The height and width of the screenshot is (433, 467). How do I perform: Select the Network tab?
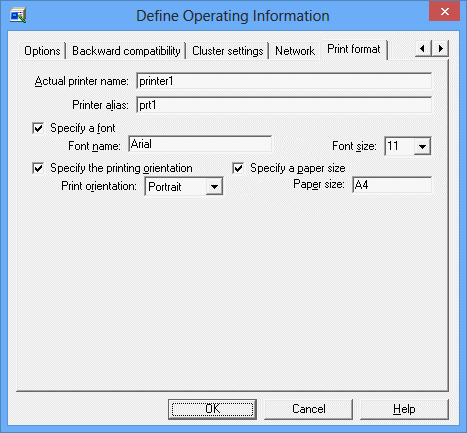(x=295, y=51)
